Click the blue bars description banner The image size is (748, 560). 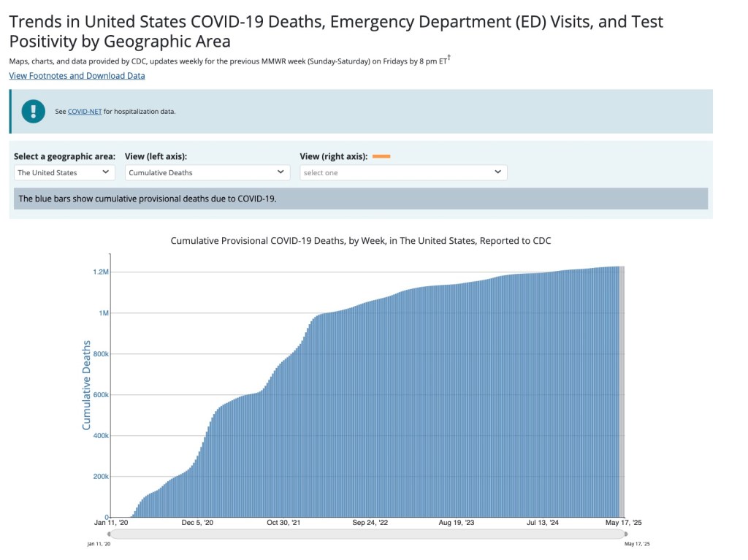tap(361, 199)
